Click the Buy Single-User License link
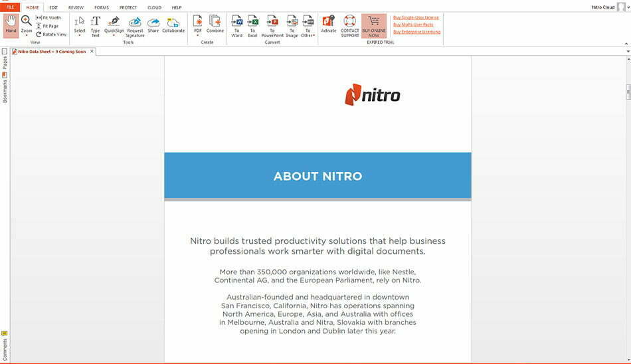This screenshot has height=364, width=631. [416, 17]
